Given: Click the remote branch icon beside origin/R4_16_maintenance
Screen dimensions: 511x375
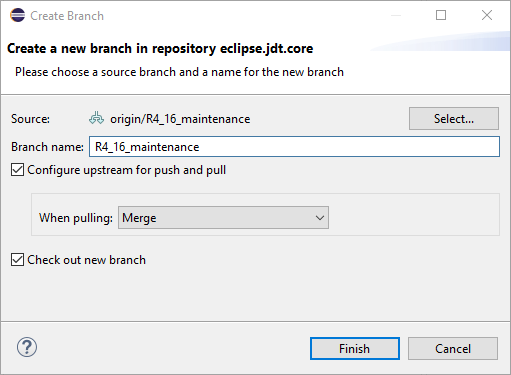Looking at the screenshot, I should pos(96,119).
